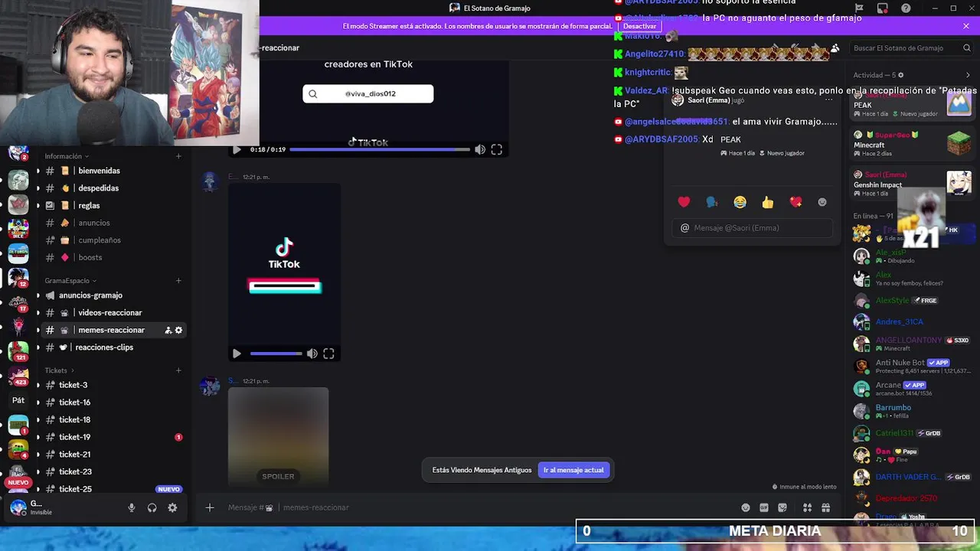The height and width of the screenshot is (551, 980).
Task: Add a channel to the GramaEspacio category
Action: [x=178, y=281]
